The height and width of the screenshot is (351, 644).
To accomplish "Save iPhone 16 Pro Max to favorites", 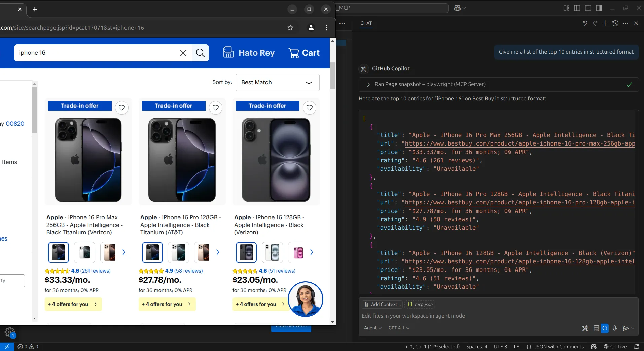I will pos(122,108).
